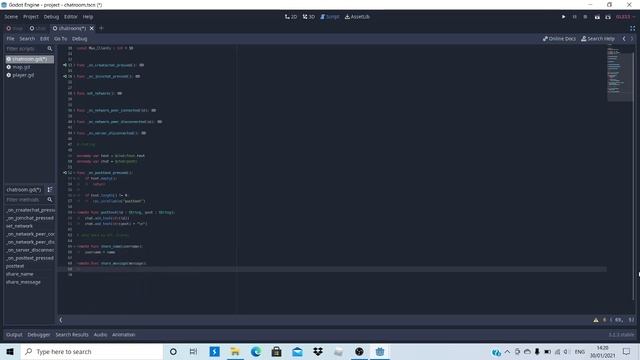
Task: Open the Go To menu
Action: (60, 39)
